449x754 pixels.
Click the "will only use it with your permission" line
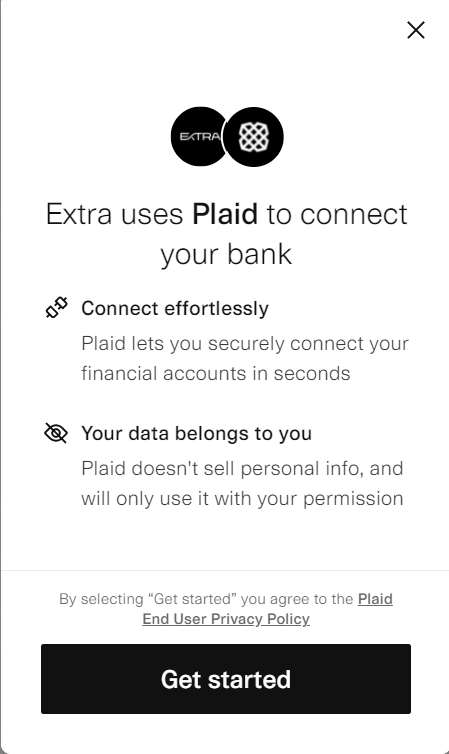click(242, 499)
